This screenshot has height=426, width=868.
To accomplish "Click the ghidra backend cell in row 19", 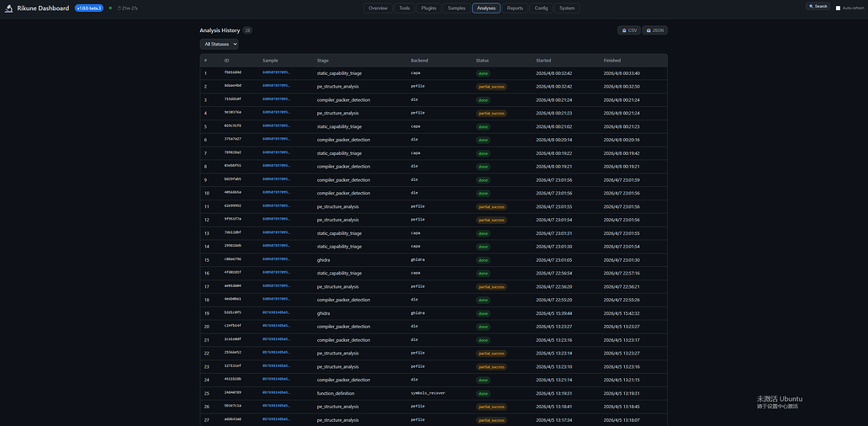I will pyautogui.click(x=417, y=313).
